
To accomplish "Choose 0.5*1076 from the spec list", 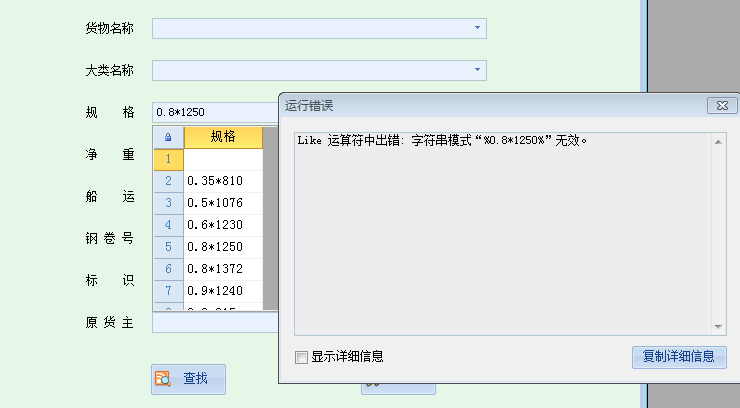I will click(222, 203).
